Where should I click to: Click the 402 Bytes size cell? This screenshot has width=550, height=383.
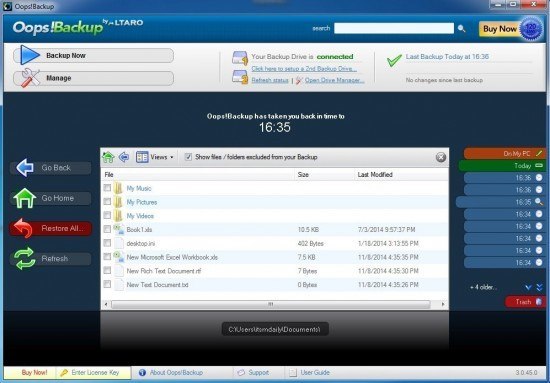pos(310,243)
